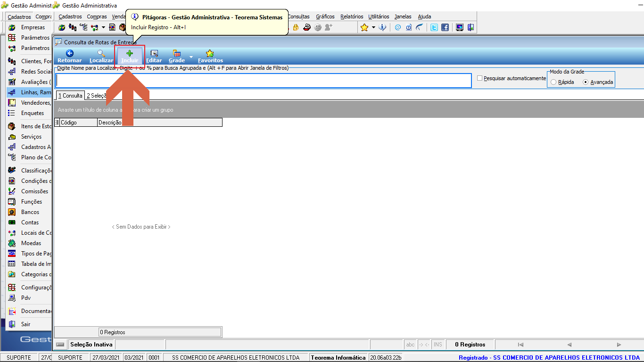Click the first record navigation button
Viewport: 644px width, 362px height.
520,345
